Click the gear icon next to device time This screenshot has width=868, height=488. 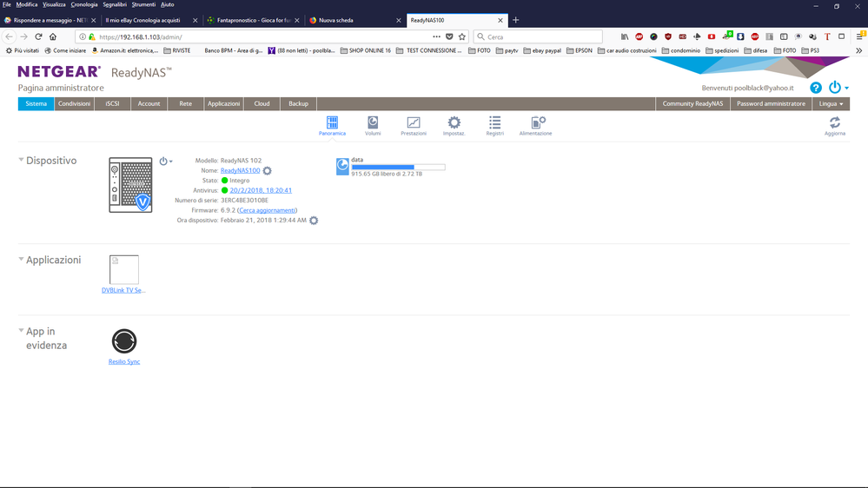(x=314, y=221)
